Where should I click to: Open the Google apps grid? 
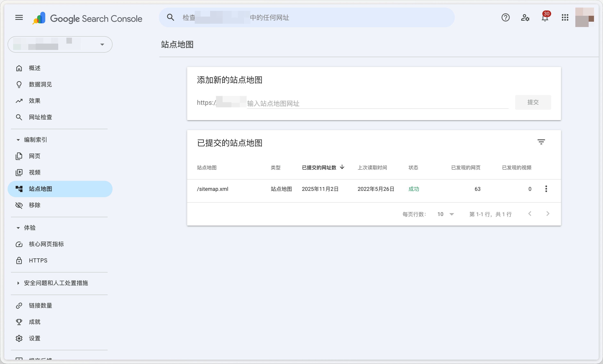pyautogui.click(x=565, y=18)
